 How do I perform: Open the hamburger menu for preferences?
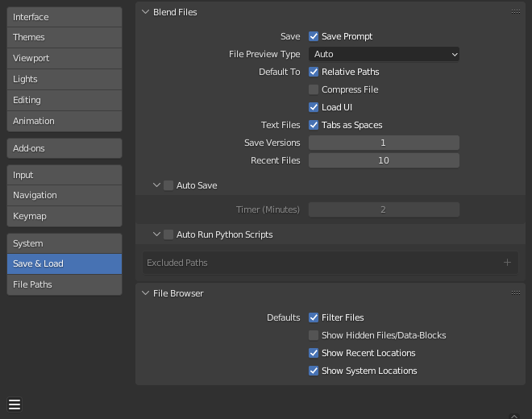coord(15,404)
